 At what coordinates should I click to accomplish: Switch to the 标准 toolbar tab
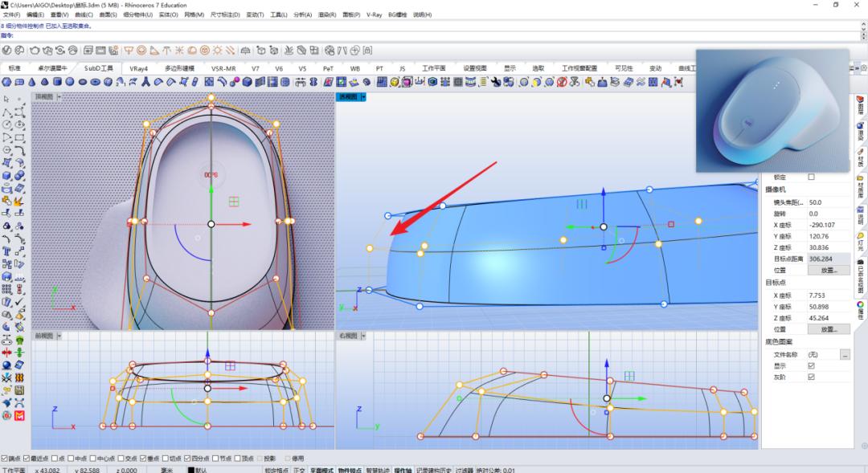(x=15, y=68)
